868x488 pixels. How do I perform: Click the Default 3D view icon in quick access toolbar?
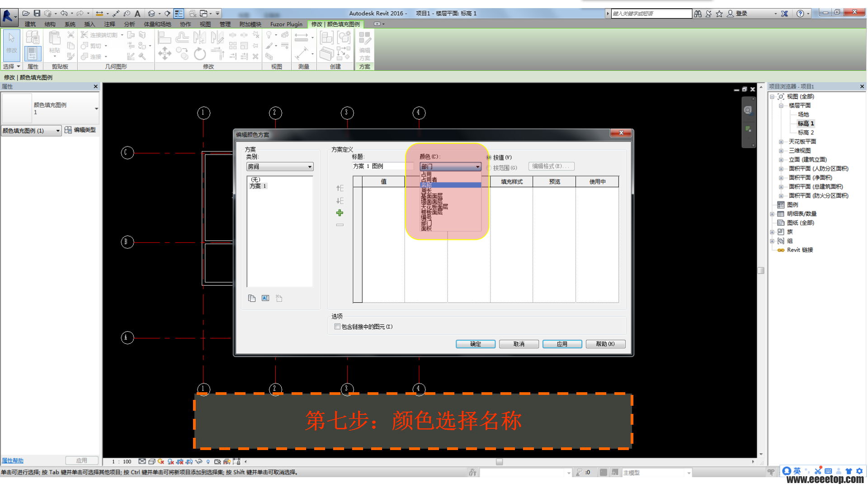pyautogui.click(x=151, y=14)
